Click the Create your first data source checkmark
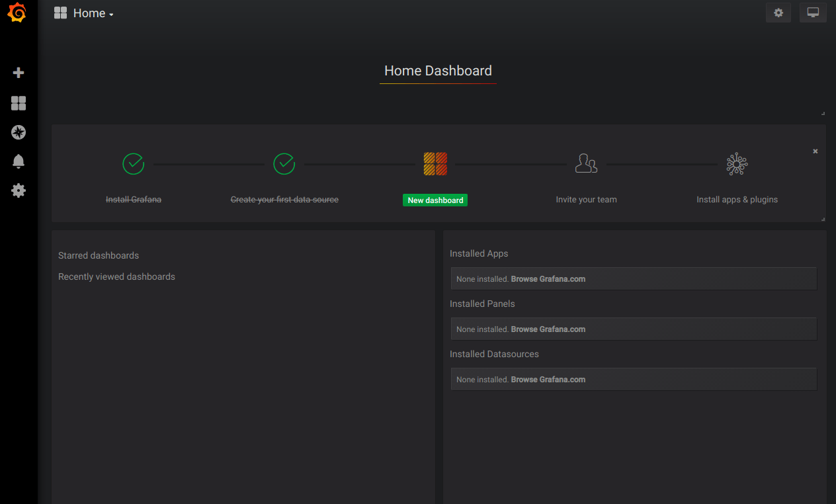Viewport: 836px width, 504px height. coord(284,163)
